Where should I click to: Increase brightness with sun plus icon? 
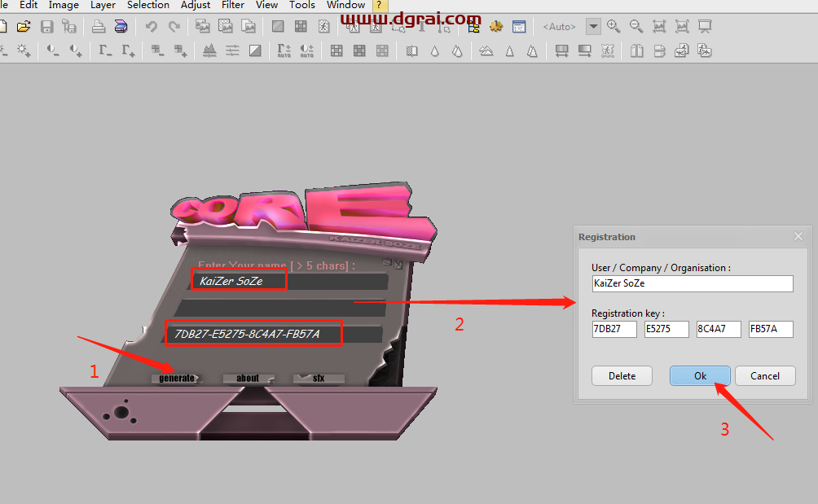(x=24, y=50)
